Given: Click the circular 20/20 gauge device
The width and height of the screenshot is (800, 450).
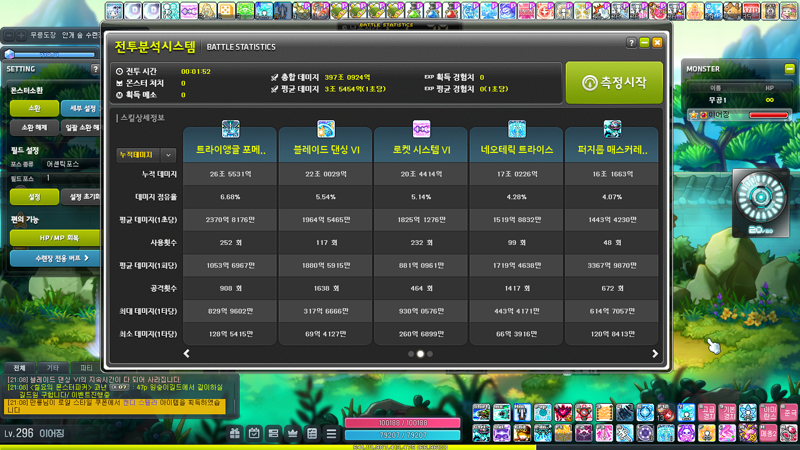Looking at the screenshot, I should tap(761, 203).
